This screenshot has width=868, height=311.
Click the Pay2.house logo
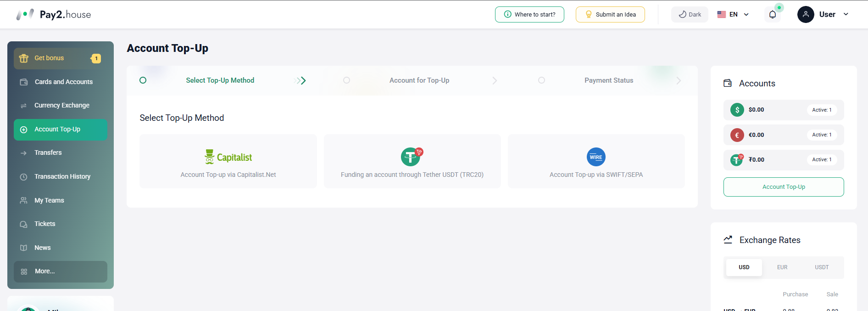pyautogui.click(x=54, y=14)
